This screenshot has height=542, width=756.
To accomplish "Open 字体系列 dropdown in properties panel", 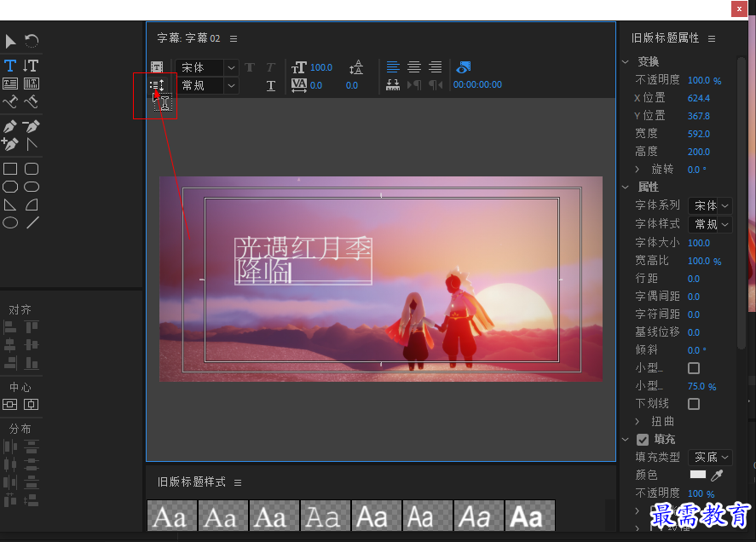I will (710, 206).
